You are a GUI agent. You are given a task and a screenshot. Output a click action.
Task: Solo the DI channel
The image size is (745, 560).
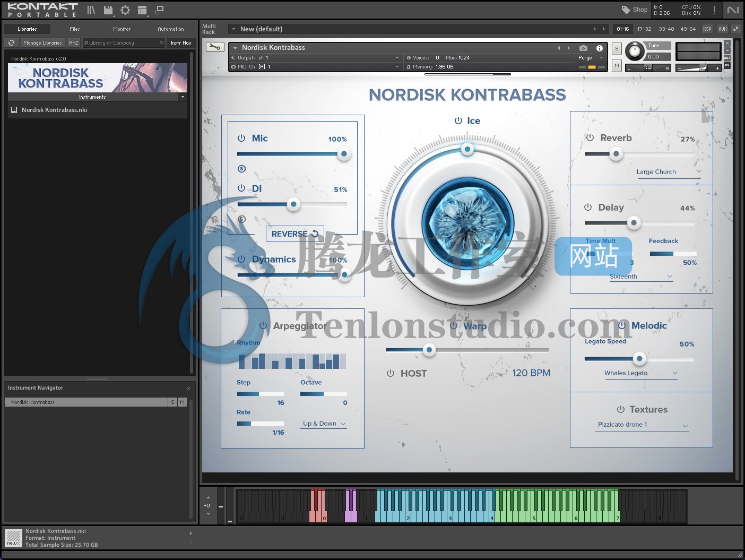coord(241,219)
